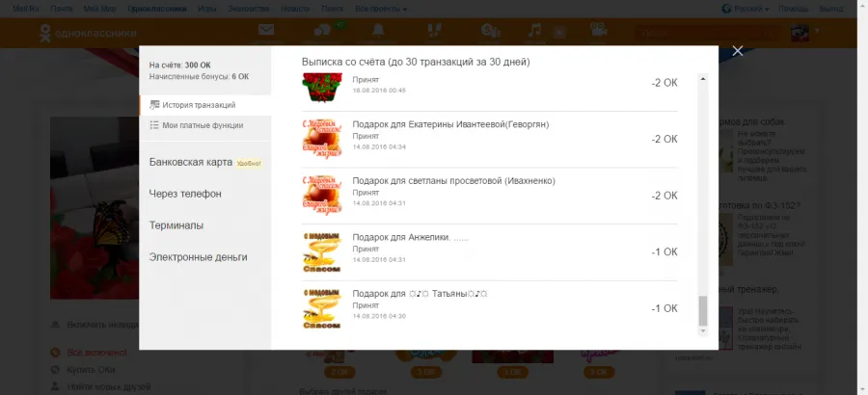Open the music note icon in header
Screen dimensions: 868x395
(x=534, y=30)
